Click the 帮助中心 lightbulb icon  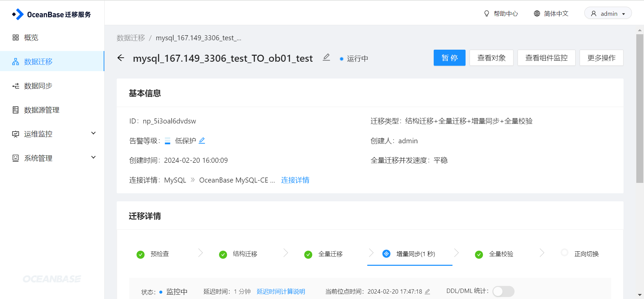(487, 13)
